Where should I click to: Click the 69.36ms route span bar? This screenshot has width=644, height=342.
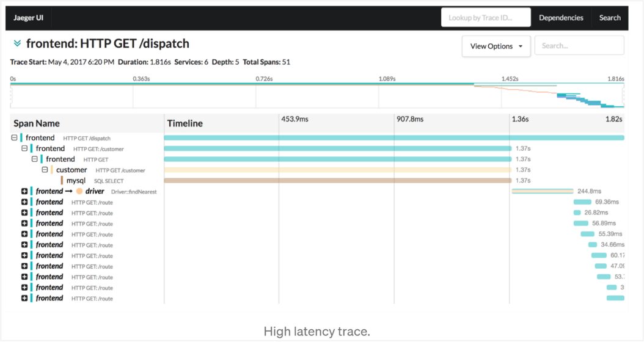pyautogui.click(x=582, y=202)
